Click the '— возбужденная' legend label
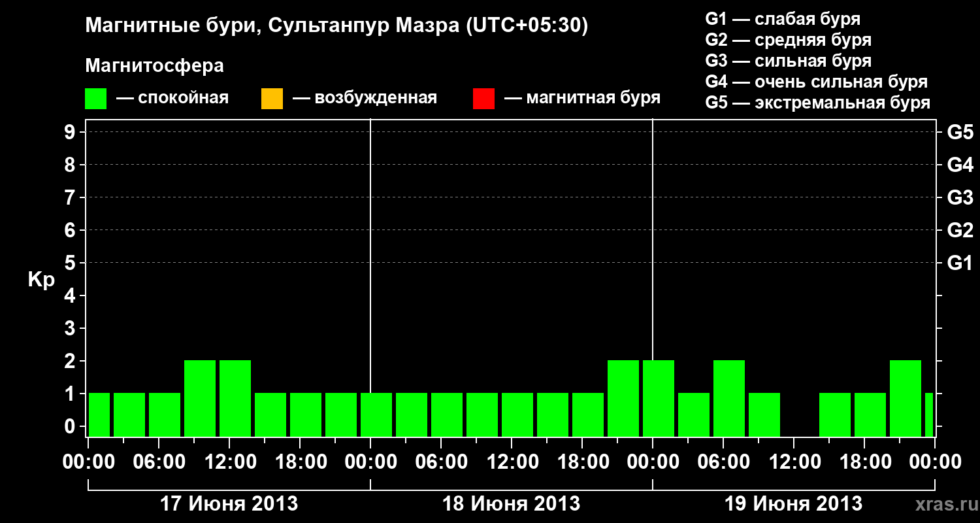 click(365, 99)
